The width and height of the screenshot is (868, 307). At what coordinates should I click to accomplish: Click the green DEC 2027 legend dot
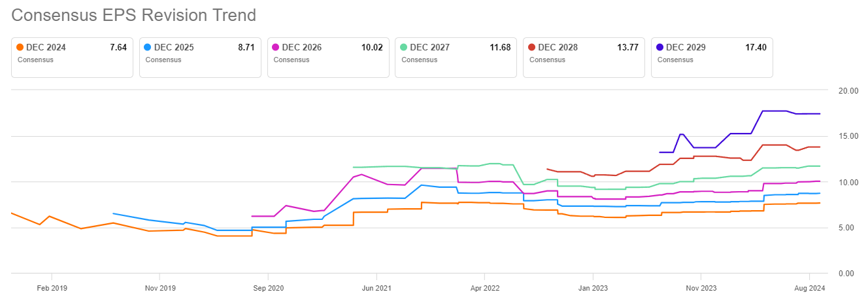coord(404,47)
